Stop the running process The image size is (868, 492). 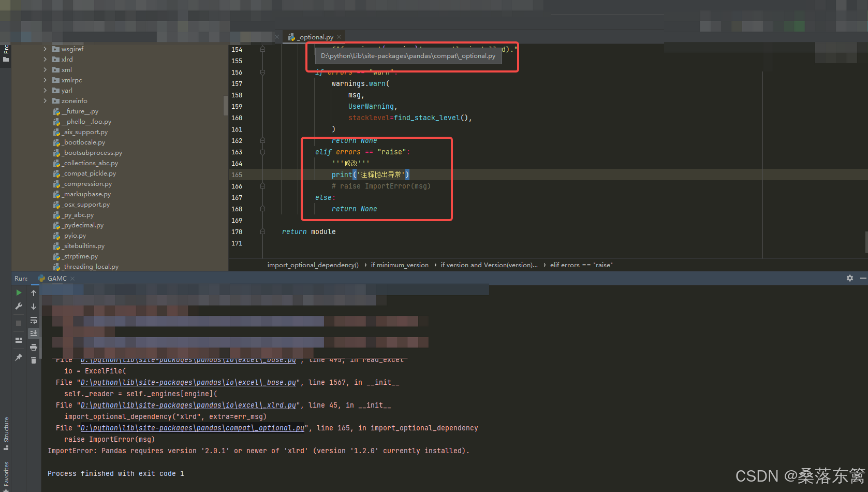[x=19, y=322]
